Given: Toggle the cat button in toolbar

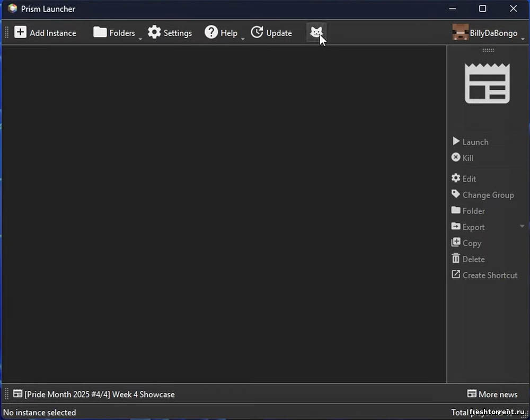Looking at the screenshot, I should 316,33.
